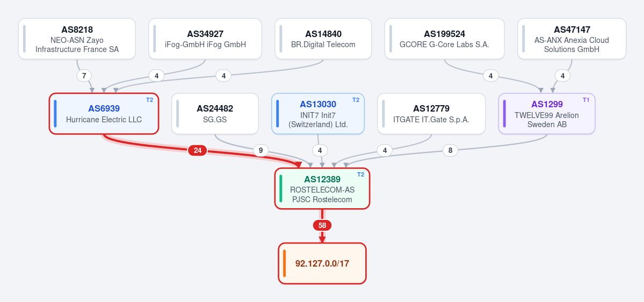Image resolution: width=644 pixels, height=302 pixels.
Task: Click the AS12779 ITGATE node
Action: pos(431,114)
